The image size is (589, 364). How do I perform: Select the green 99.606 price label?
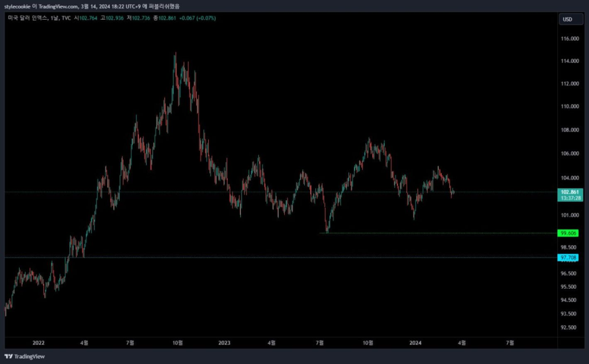click(x=570, y=233)
